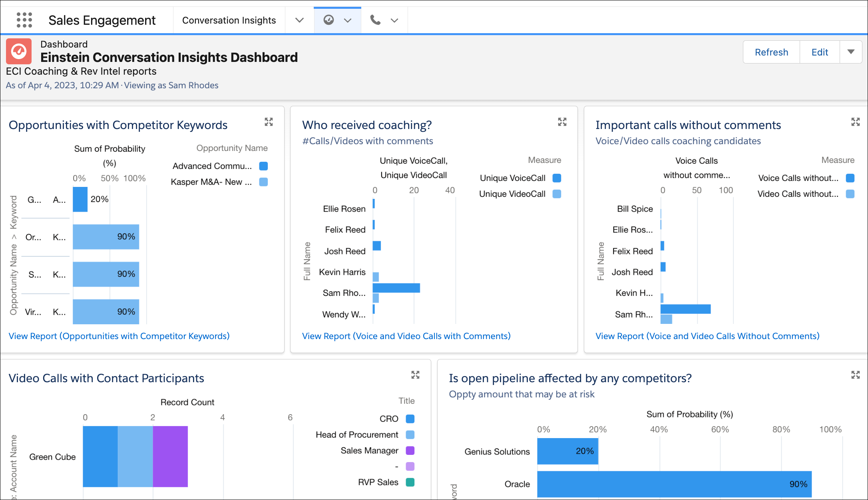This screenshot has width=868, height=500.
Task: Click Unique VideoCall legend swatch
Action: (x=557, y=194)
